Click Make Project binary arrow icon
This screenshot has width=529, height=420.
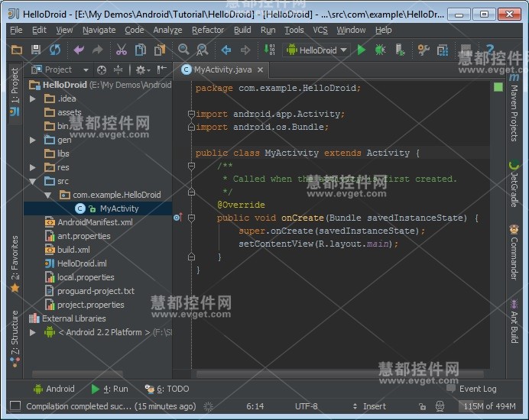tap(269, 50)
